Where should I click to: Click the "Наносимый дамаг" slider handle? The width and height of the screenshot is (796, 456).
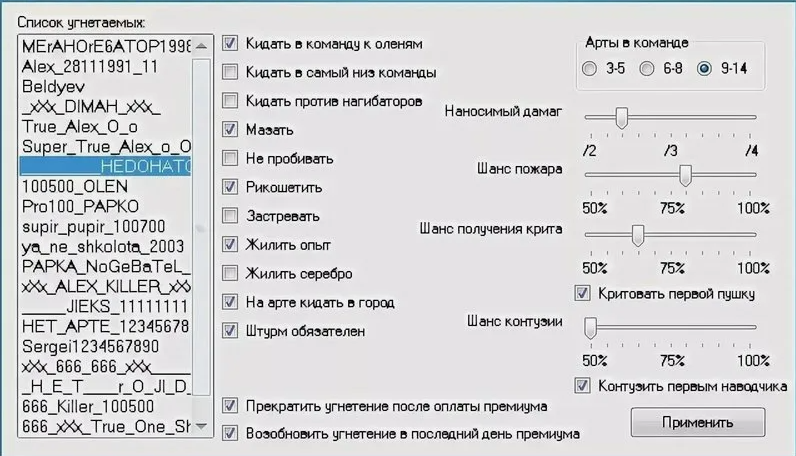tap(621, 117)
